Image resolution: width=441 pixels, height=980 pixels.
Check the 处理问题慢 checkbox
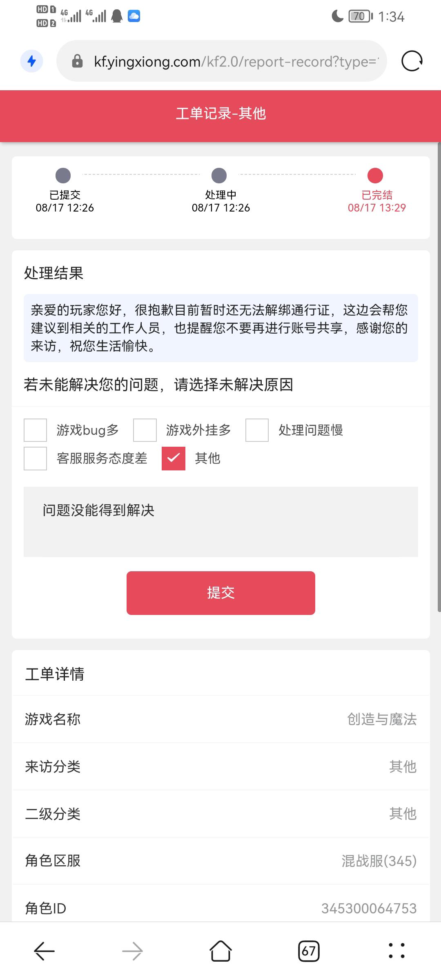coord(257,430)
